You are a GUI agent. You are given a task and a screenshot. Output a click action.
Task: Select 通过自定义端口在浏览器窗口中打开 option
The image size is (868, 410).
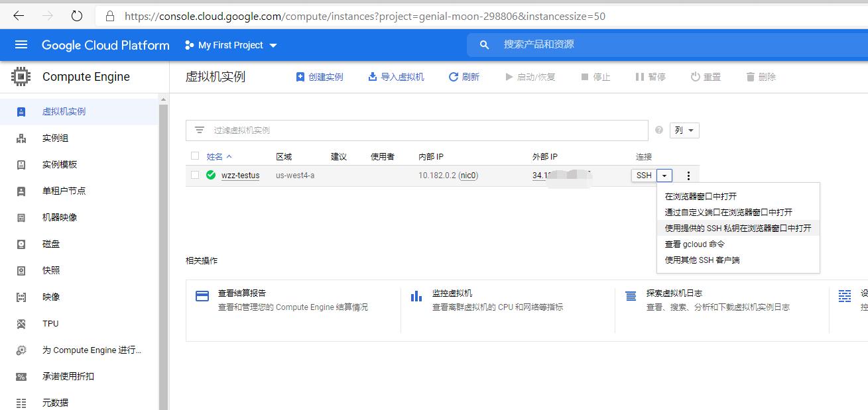[738, 212]
